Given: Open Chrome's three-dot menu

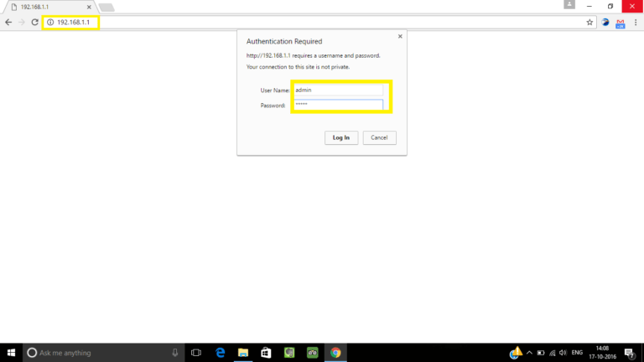Looking at the screenshot, I should [x=636, y=23].
